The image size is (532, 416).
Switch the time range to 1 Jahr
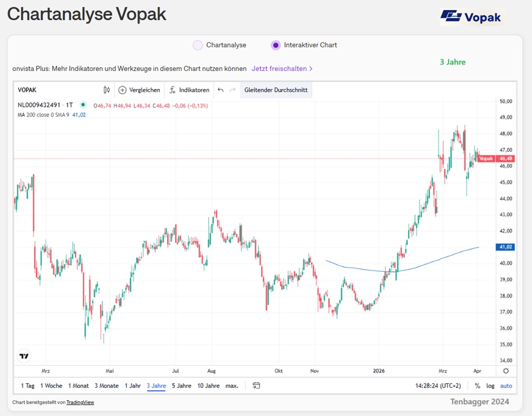[133, 386]
